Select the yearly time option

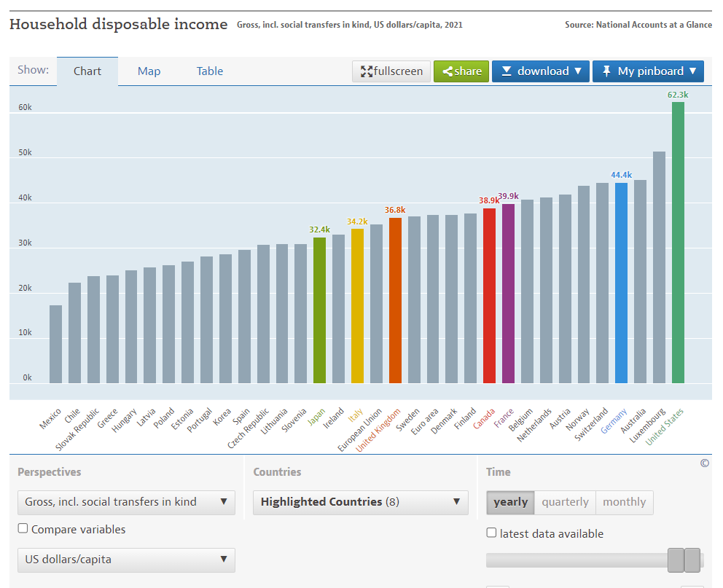(510, 502)
